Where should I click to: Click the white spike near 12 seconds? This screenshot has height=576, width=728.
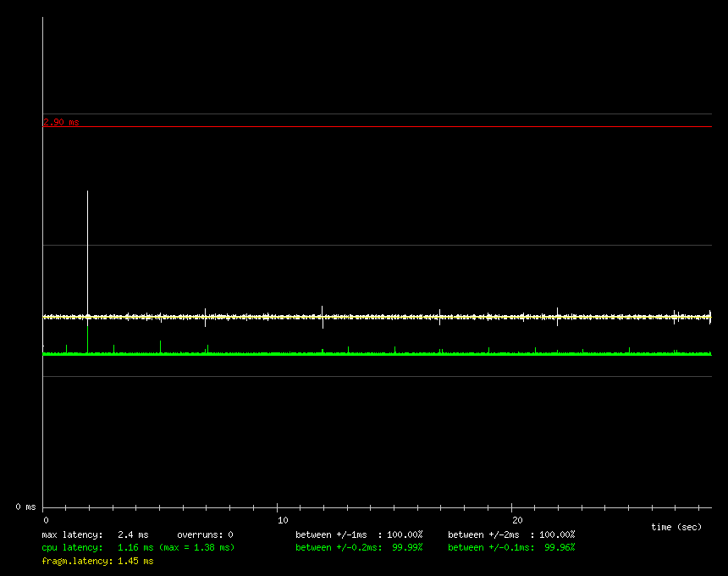(x=323, y=315)
